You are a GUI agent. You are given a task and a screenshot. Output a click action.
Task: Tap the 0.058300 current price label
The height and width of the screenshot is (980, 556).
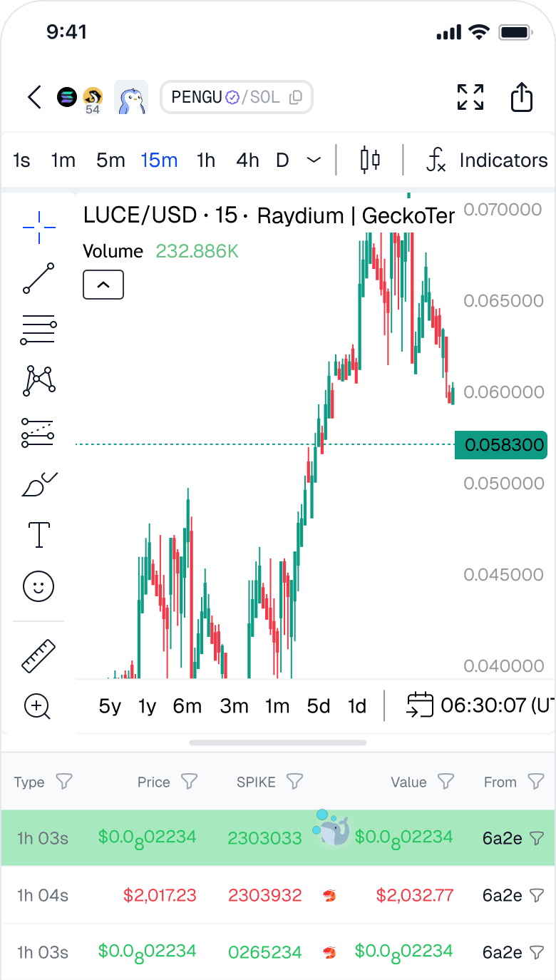click(x=500, y=445)
